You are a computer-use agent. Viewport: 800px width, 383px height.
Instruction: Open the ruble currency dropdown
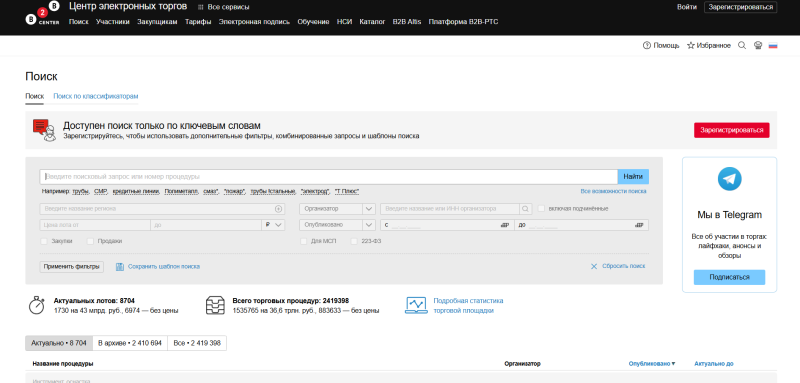(x=273, y=225)
